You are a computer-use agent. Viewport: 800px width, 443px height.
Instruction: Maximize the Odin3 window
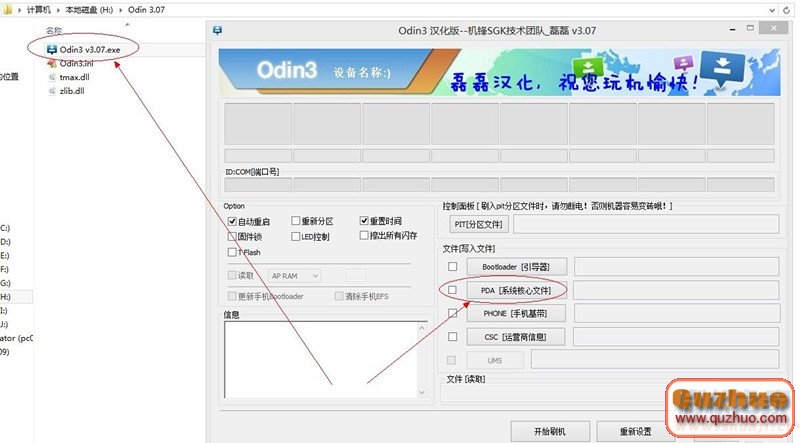750,29
